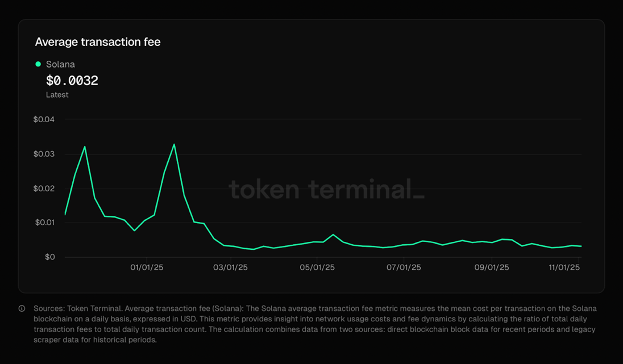Click the Average transaction fee title
The height and width of the screenshot is (364, 623).
point(98,42)
